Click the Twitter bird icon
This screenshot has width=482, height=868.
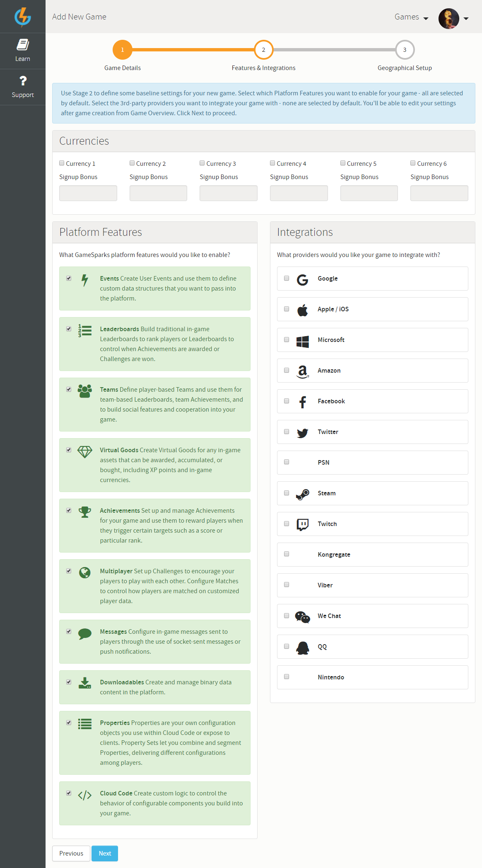303,433
